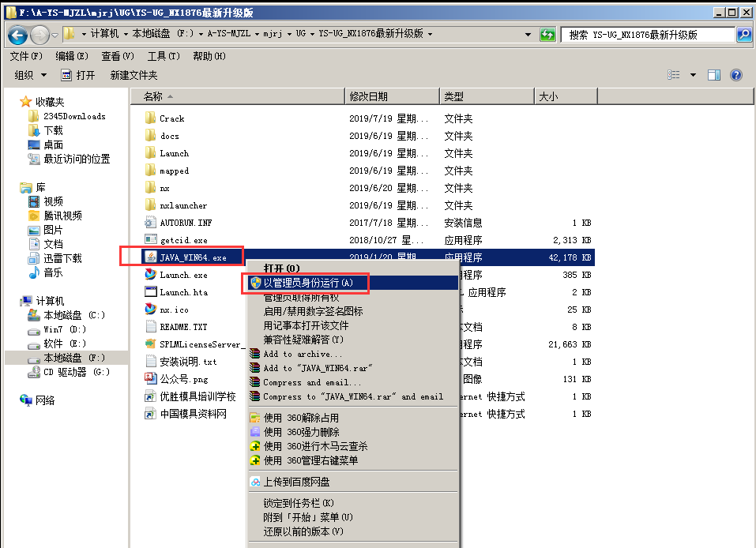The image size is (756, 548).
Task: Open the help question mark icon
Action: point(735,75)
